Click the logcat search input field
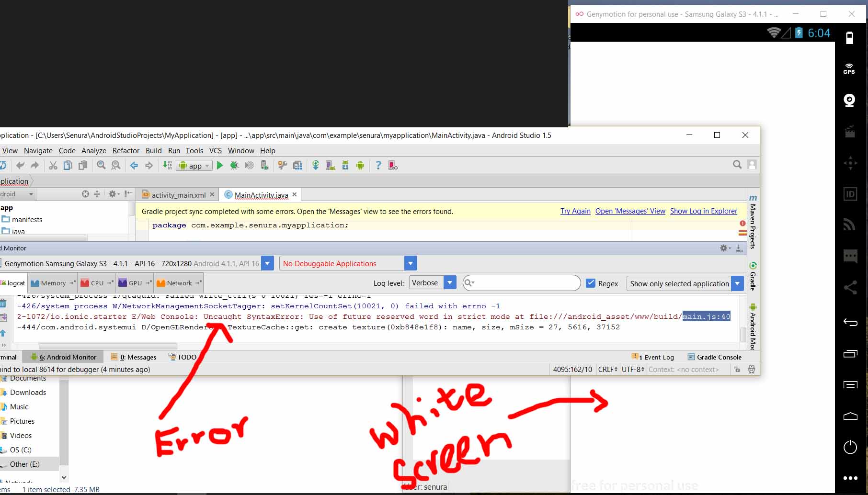Viewport: 868px width, 495px height. tap(522, 283)
